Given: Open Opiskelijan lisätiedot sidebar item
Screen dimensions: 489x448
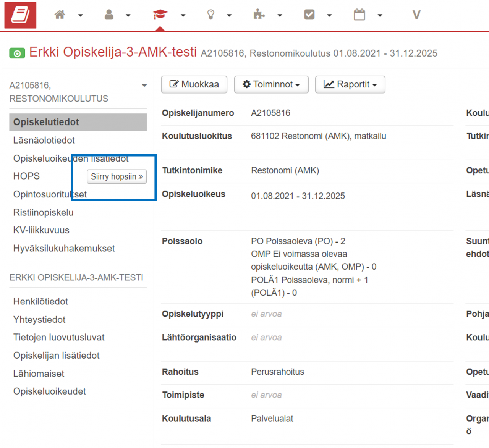Looking at the screenshot, I should point(56,356).
